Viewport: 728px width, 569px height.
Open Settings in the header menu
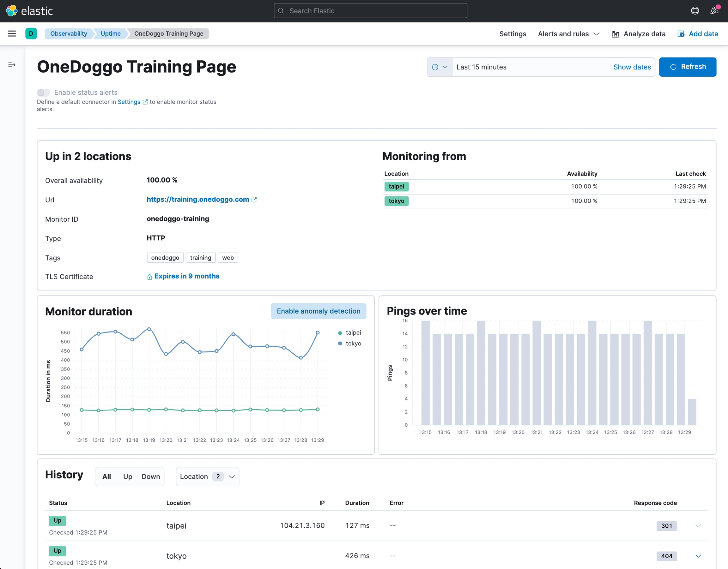(513, 34)
